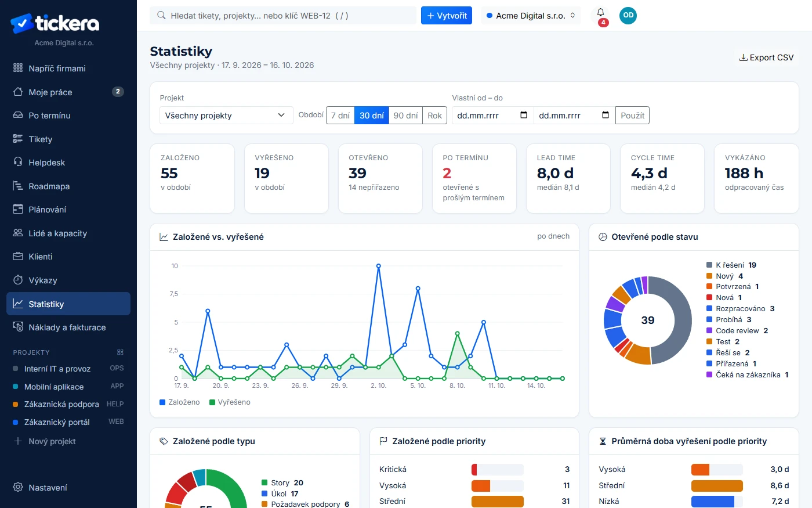812x508 pixels.
Task: Open Roadmapa via its sidebar icon
Action: coord(18,186)
